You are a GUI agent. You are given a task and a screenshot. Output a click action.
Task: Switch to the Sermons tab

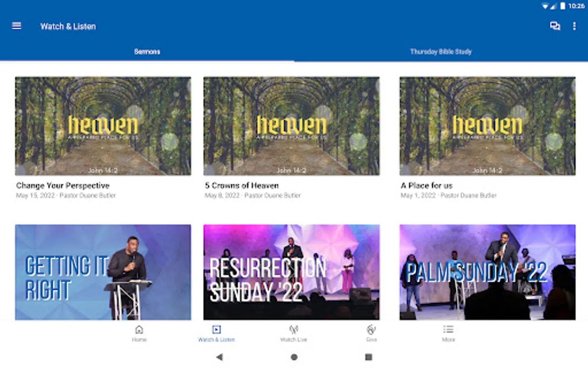coord(147,52)
